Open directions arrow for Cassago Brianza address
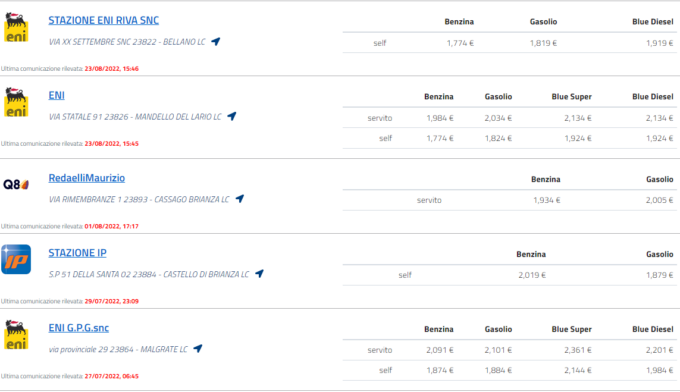The image size is (680, 392). (239, 199)
